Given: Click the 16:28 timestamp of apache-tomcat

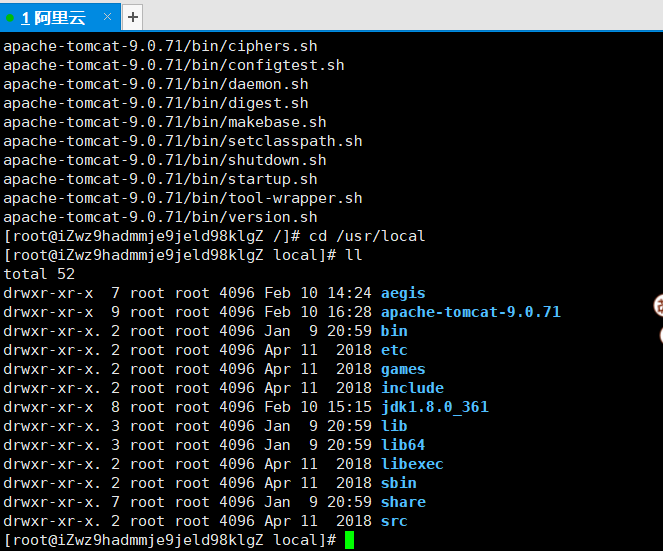Looking at the screenshot, I should tap(349, 312).
